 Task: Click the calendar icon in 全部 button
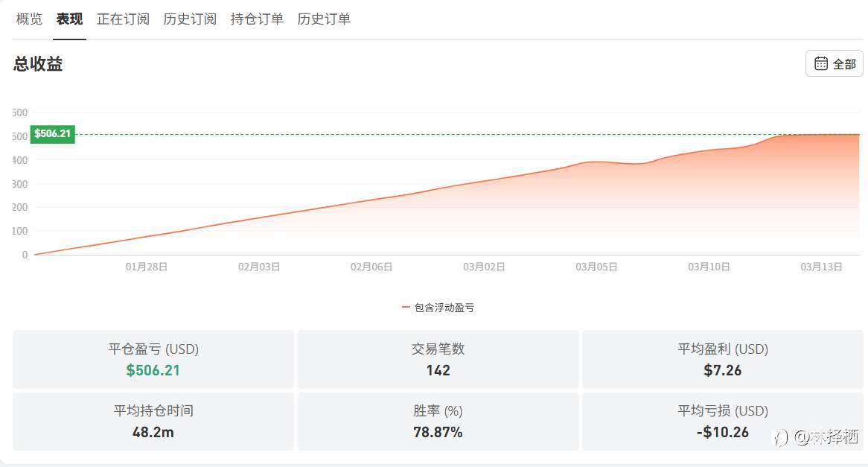[x=821, y=64]
